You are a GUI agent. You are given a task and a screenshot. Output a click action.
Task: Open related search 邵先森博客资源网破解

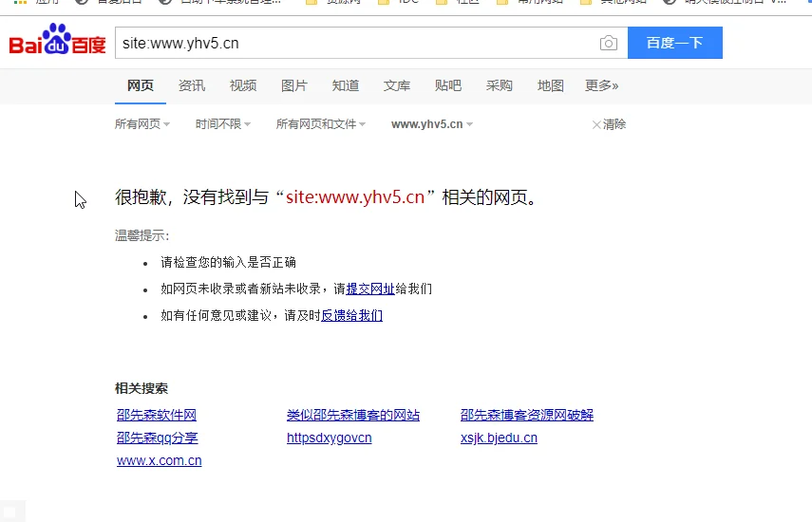point(527,415)
